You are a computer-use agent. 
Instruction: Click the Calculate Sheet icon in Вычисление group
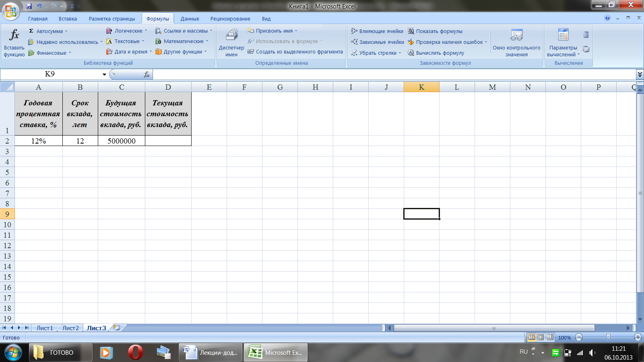(586, 49)
